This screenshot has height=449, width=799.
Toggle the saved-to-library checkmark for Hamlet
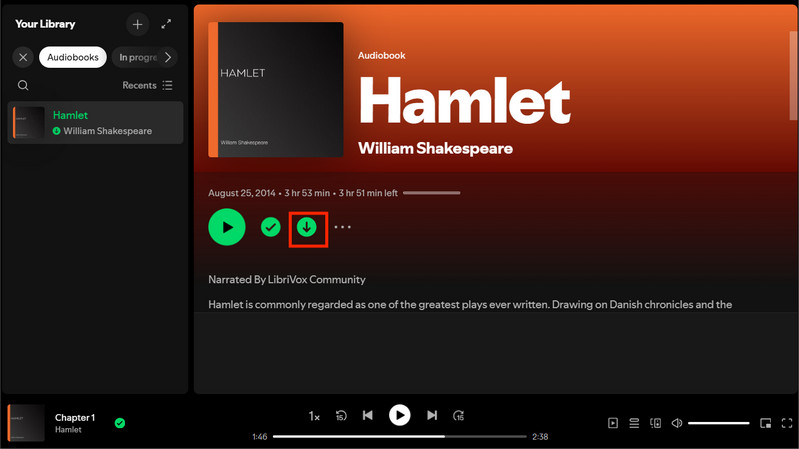tap(271, 227)
